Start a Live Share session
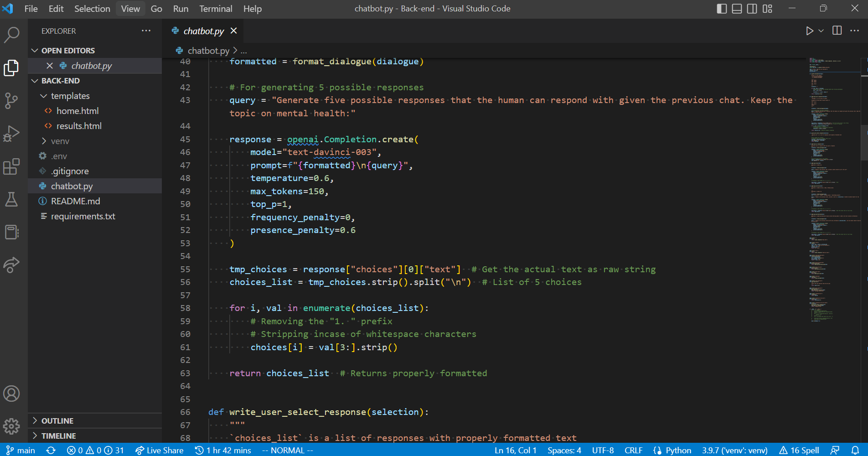Screen dimensions: 868x456 pyautogui.click(x=160, y=450)
